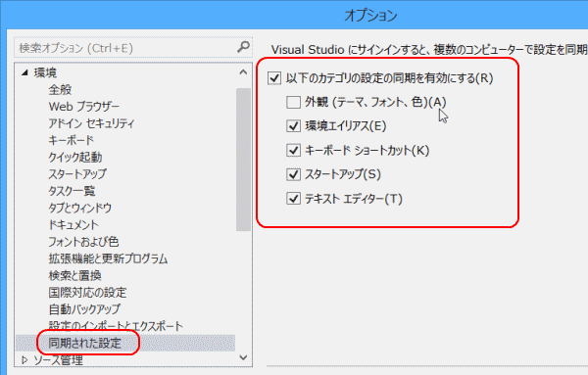This screenshot has width=588, height=375.
Task: Toggle テキスト エディター(T) checkbox
Action: [293, 199]
